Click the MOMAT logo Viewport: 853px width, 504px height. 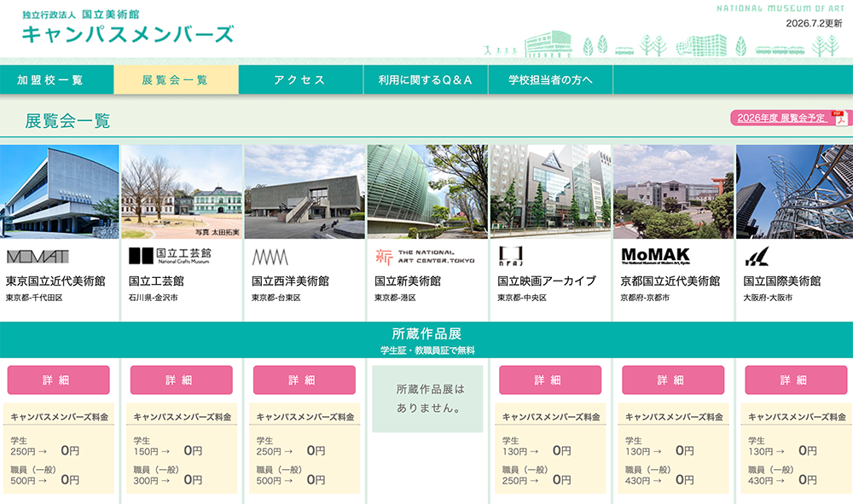(x=38, y=256)
